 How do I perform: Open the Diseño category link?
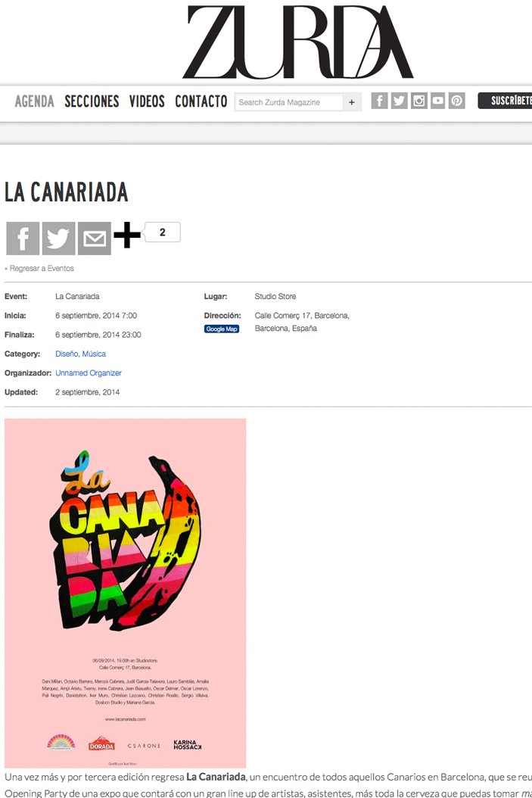67,354
